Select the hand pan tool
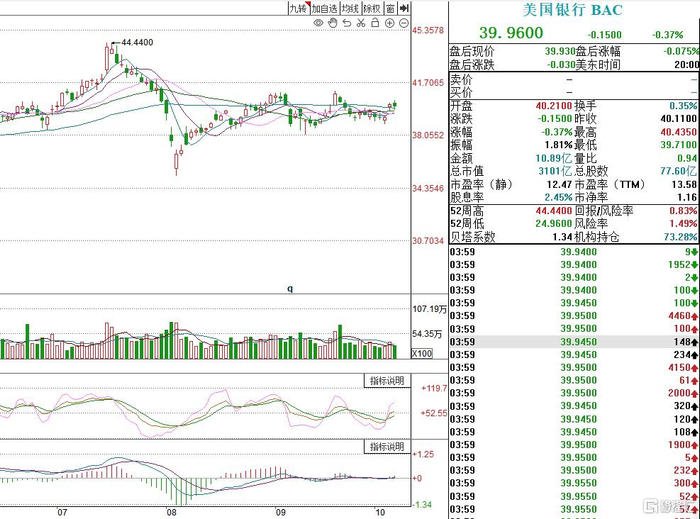Viewport: 700px width, 519px height. (x=333, y=23)
